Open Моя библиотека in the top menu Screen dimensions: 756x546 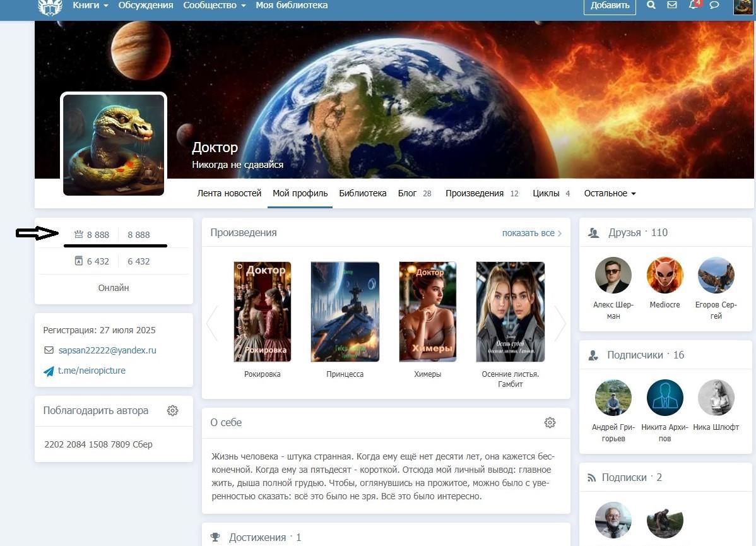292,5
